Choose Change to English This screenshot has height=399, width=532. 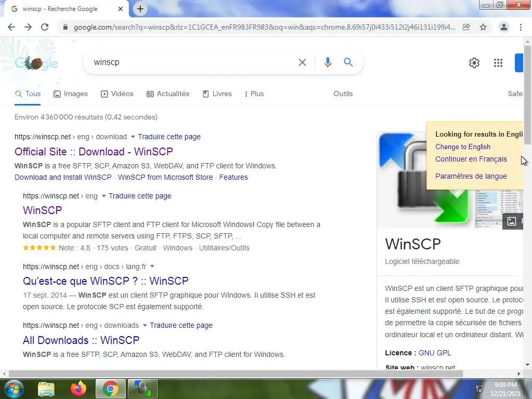pyautogui.click(x=463, y=147)
